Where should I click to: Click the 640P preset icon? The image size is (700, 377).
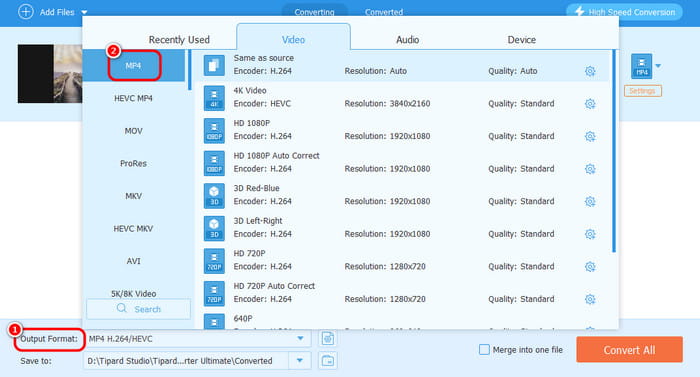[214, 322]
